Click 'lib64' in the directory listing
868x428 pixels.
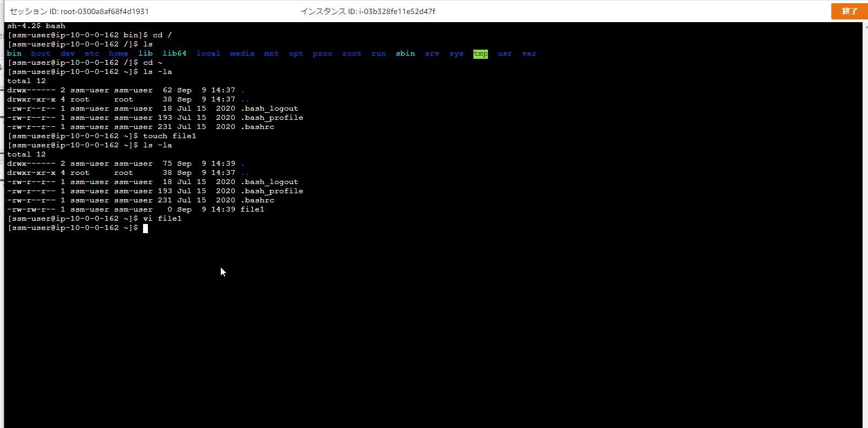(x=174, y=53)
